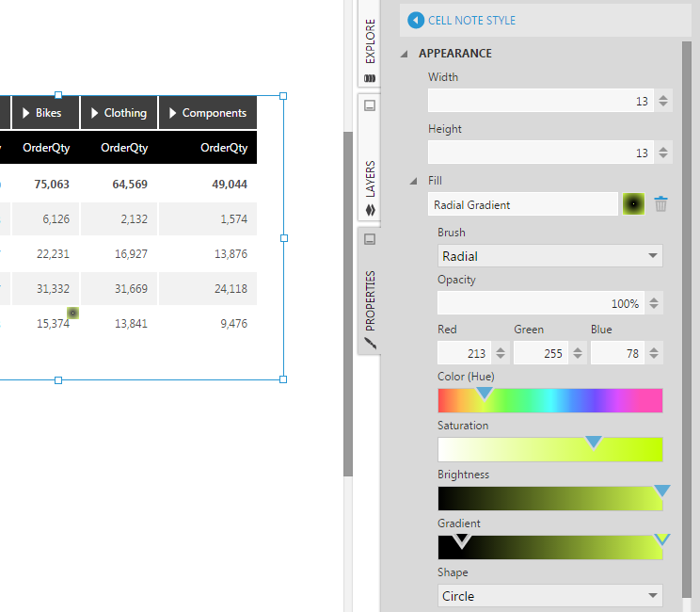This screenshot has width=700, height=612.
Task: Collapse the Appearance section
Action: [x=405, y=54]
